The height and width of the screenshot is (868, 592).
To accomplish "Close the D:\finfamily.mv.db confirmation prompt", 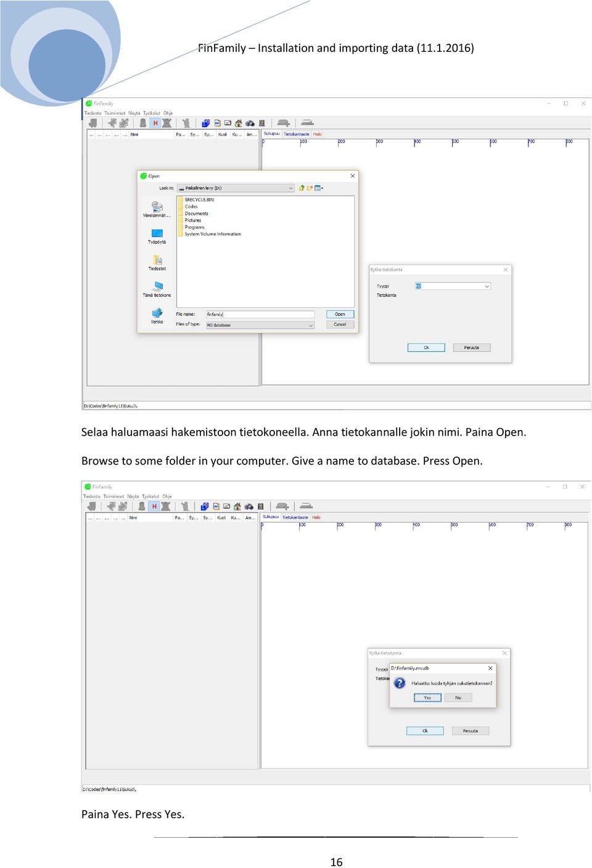I will click(x=490, y=668).
